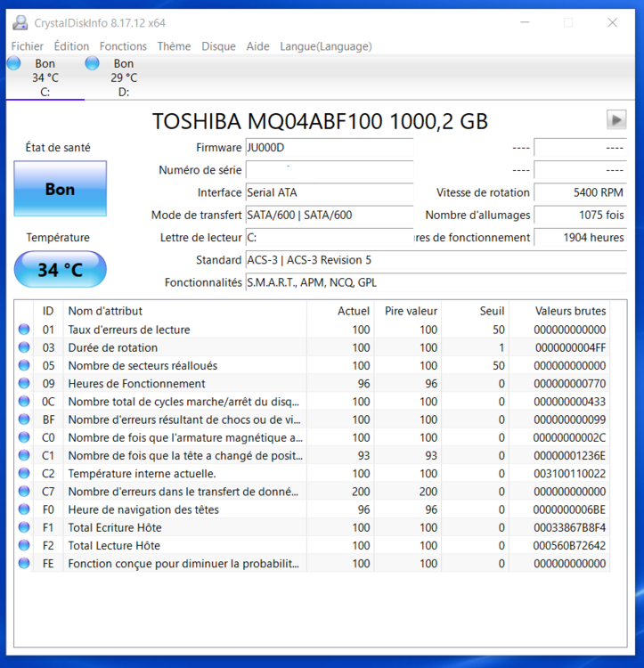Click status orb for attribute 01 read errors

click(24, 330)
